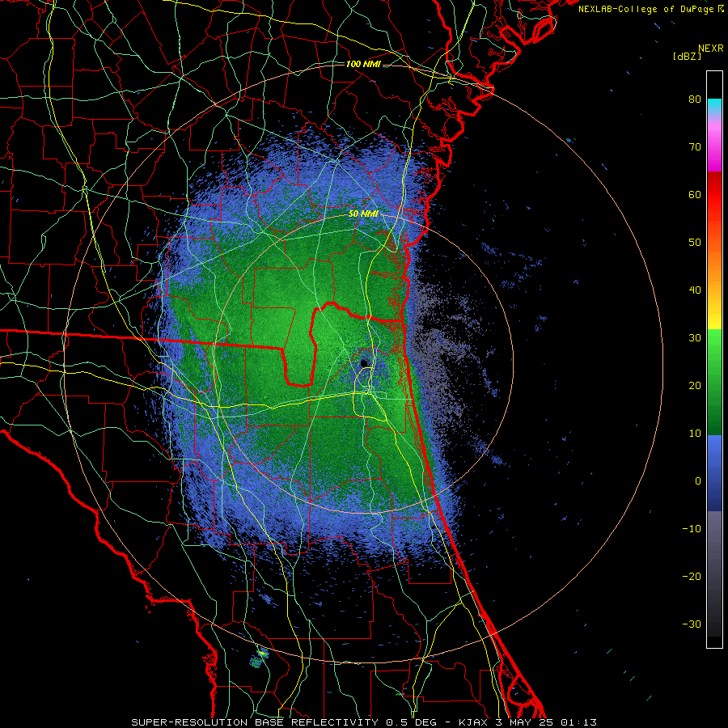Click the 40 value on the dBZ scale
The width and height of the screenshot is (728, 728).
coord(695,290)
